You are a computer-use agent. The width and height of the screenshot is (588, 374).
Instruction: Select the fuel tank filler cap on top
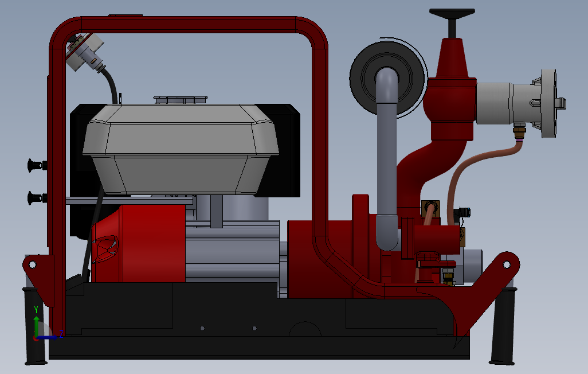click(x=181, y=99)
